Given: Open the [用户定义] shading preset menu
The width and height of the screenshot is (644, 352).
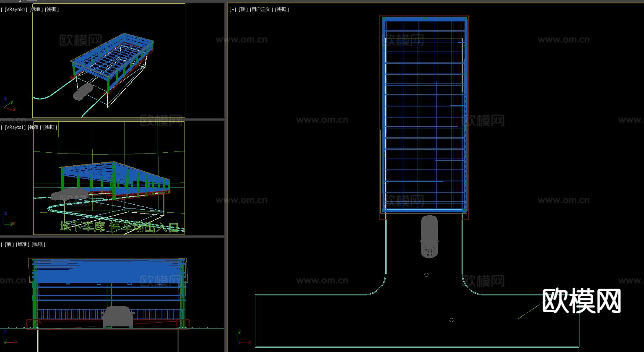Looking at the screenshot, I should 261,9.
